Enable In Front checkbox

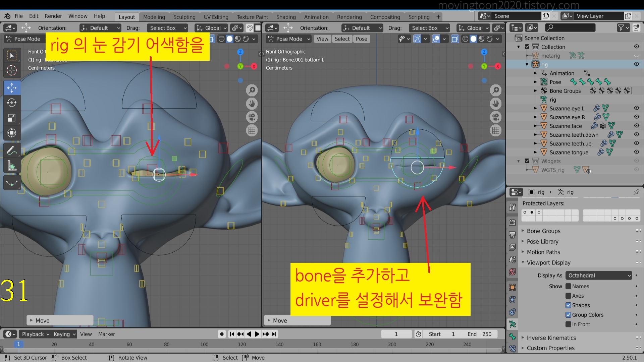click(x=568, y=324)
